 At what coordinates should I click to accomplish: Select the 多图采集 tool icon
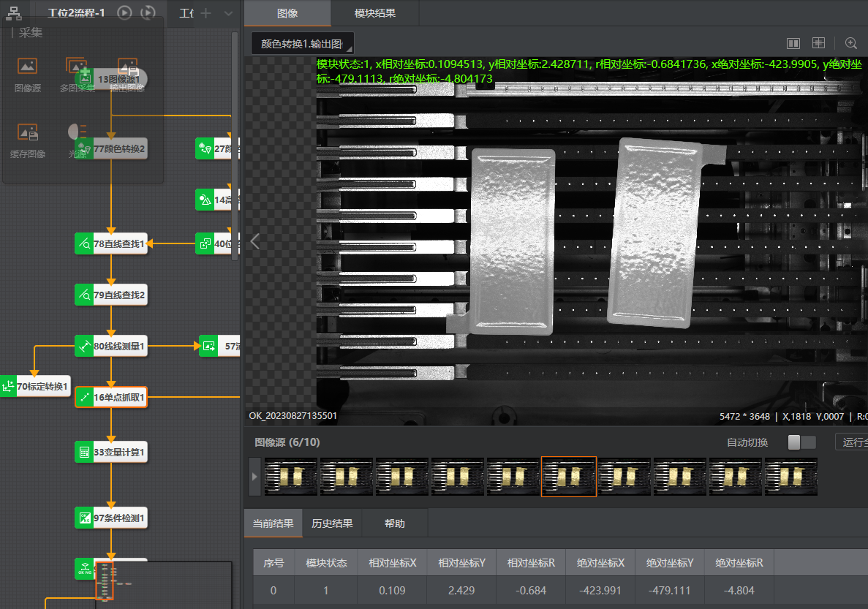pyautogui.click(x=76, y=67)
